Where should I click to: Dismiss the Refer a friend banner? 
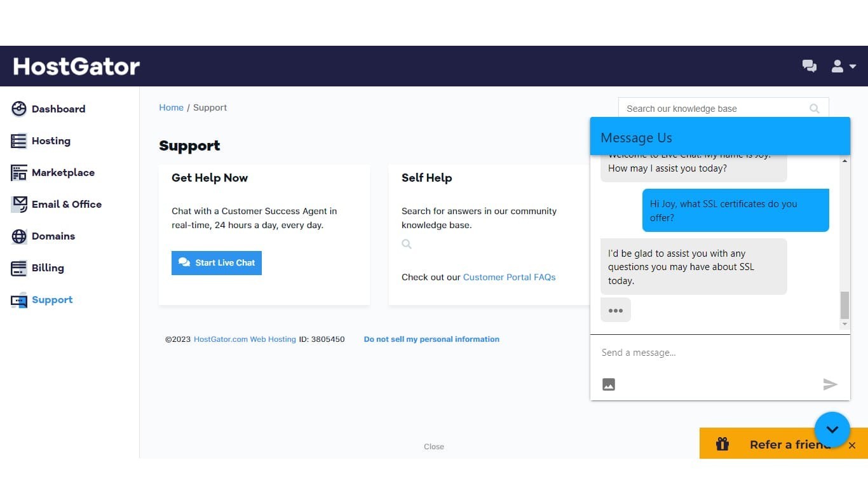coord(852,445)
